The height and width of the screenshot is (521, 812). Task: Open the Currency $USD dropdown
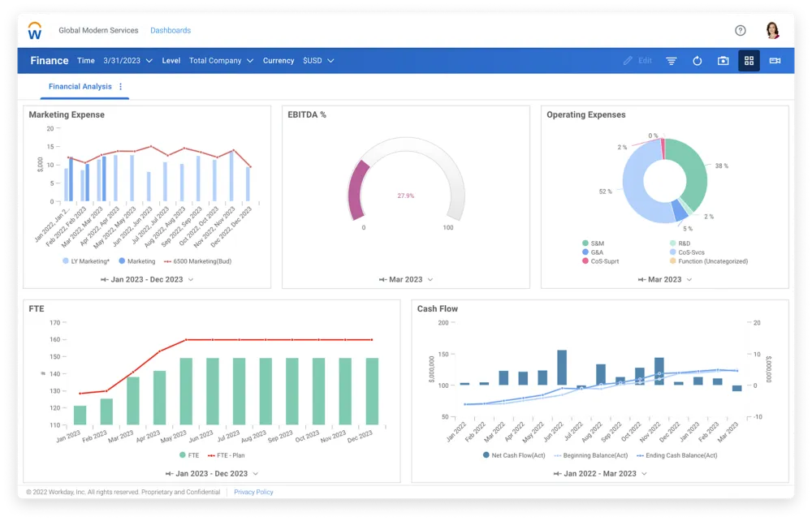coord(318,61)
